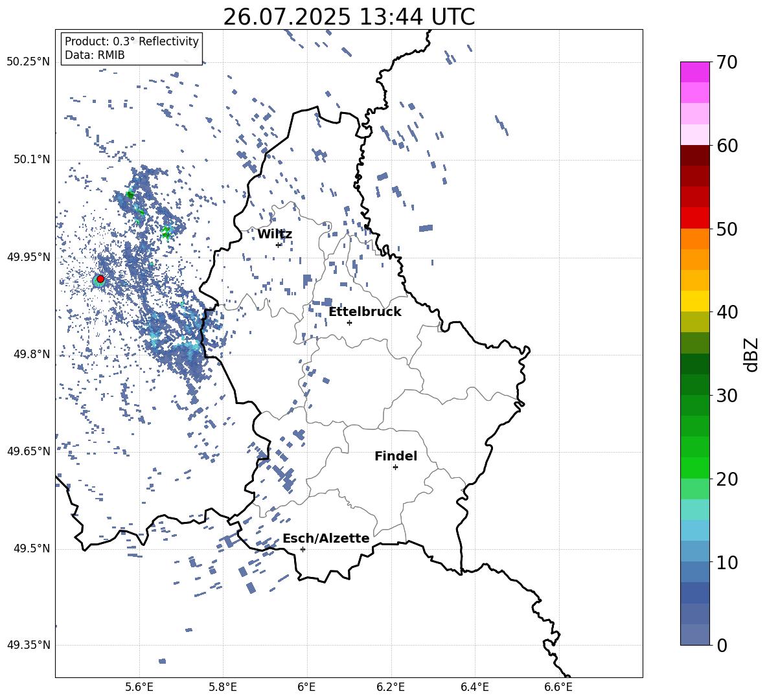Click the 50.1°N latitude label

point(32,160)
